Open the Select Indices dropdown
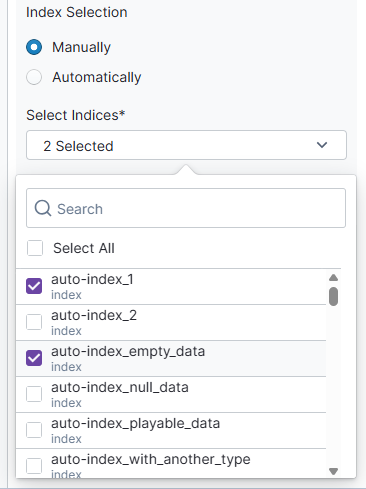The image size is (366, 489). pos(186,145)
